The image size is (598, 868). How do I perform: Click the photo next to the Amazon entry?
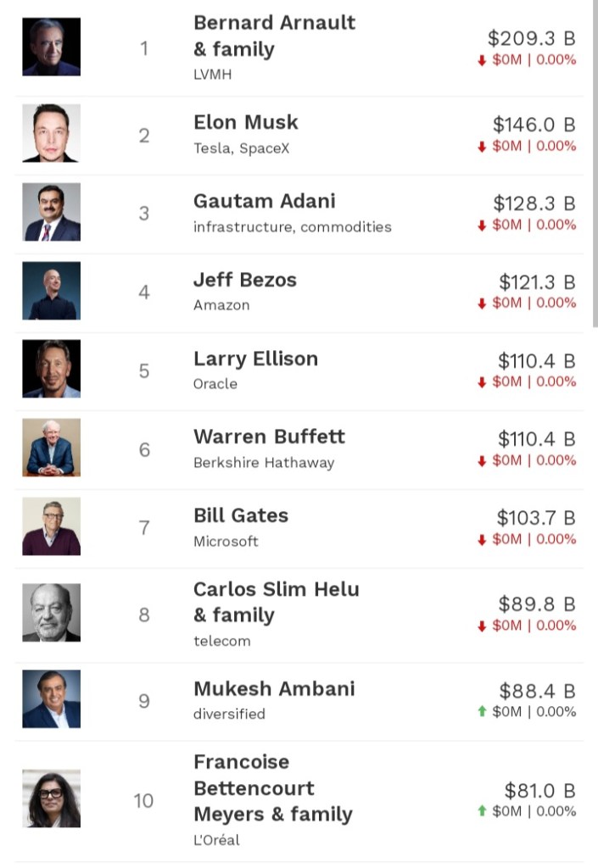[52, 291]
